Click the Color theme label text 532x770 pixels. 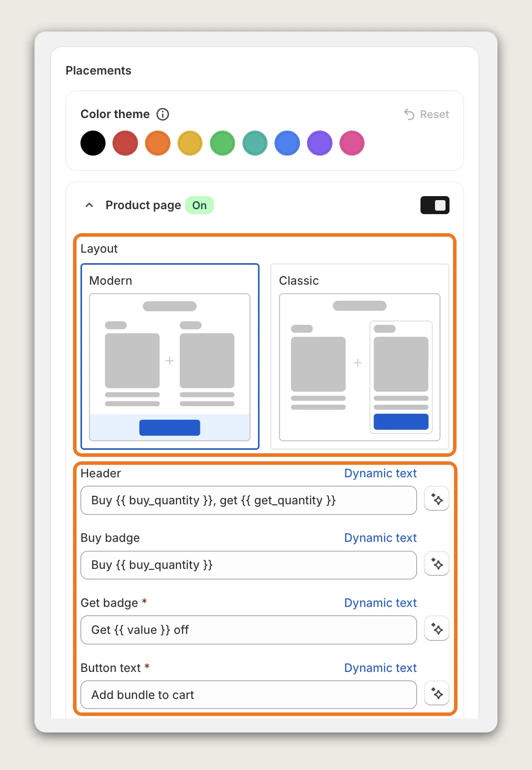(115, 114)
